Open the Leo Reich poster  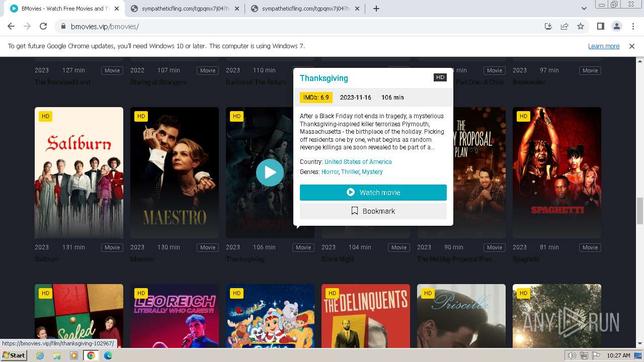tap(175, 316)
